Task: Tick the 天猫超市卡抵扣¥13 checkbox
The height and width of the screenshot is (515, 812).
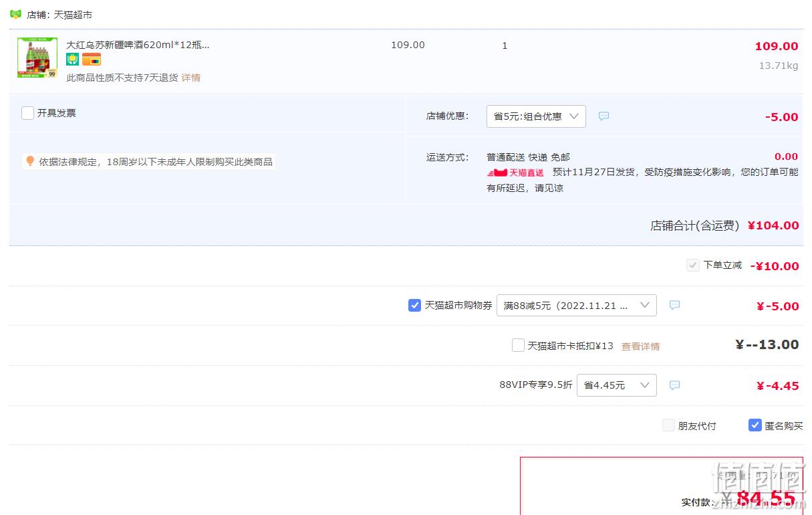Action: [x=518, y=346]
